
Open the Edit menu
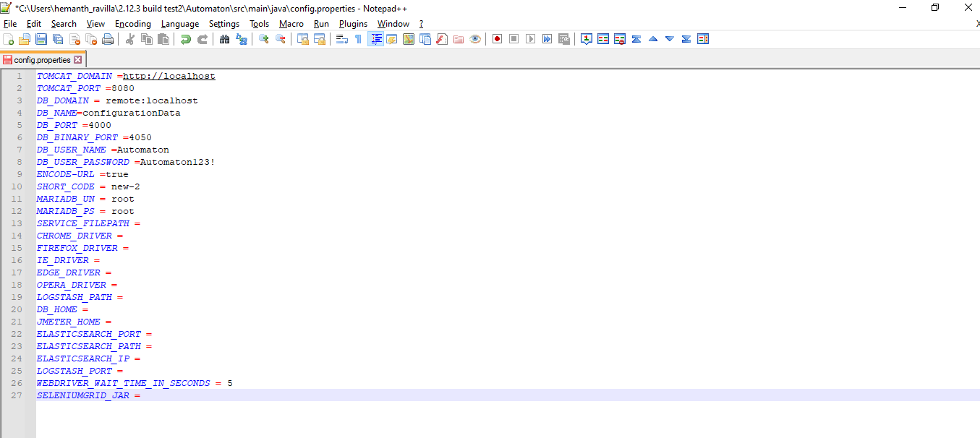click(34, 24)
